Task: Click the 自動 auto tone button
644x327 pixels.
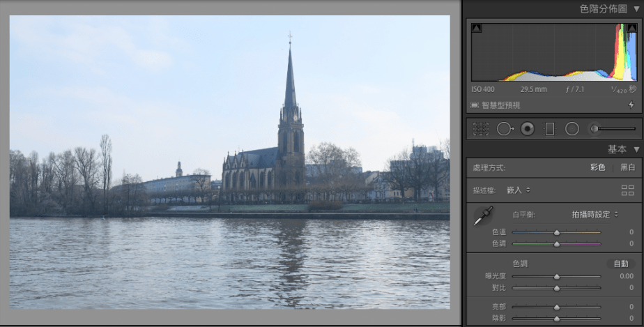Action: [x=620, y=264]
